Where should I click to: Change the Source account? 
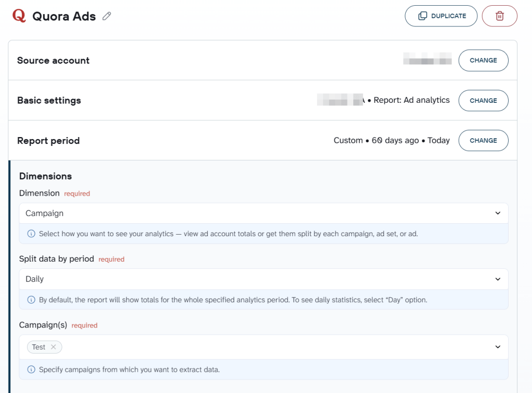point(483,60)
